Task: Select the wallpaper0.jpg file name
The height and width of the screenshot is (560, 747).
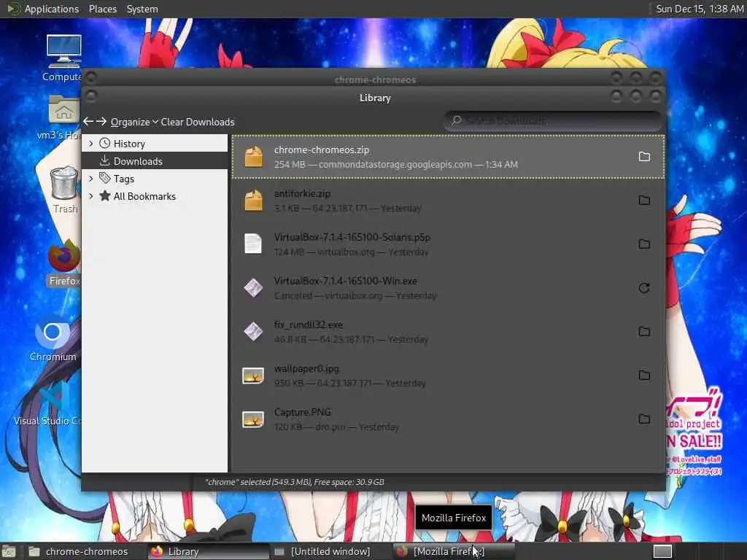Action: click(x=306, y=368)
